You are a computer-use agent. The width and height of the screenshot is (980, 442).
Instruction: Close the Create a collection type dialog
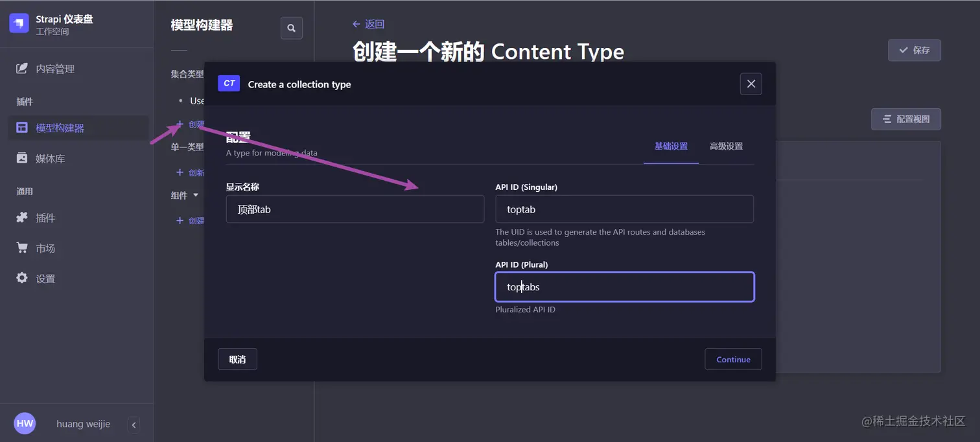click(751, 84)
